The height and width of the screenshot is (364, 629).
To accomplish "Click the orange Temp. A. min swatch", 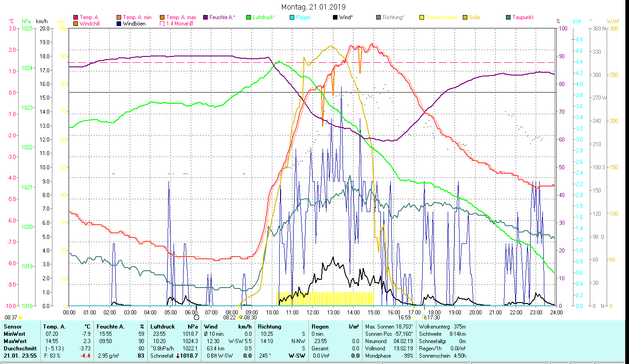I will click(x=119, y=17).
